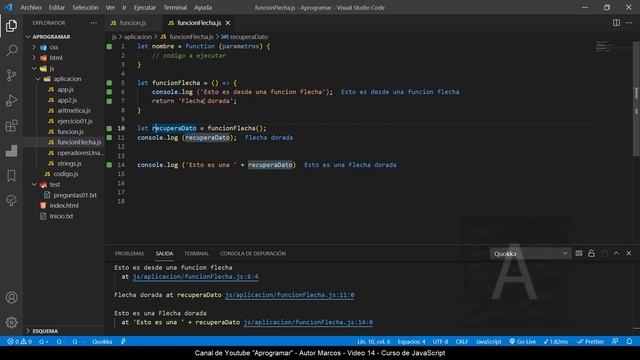The height and width of the screenshot is (360, 640).
Task: Open editor more actions ellipsis
Action: [629, 23]
